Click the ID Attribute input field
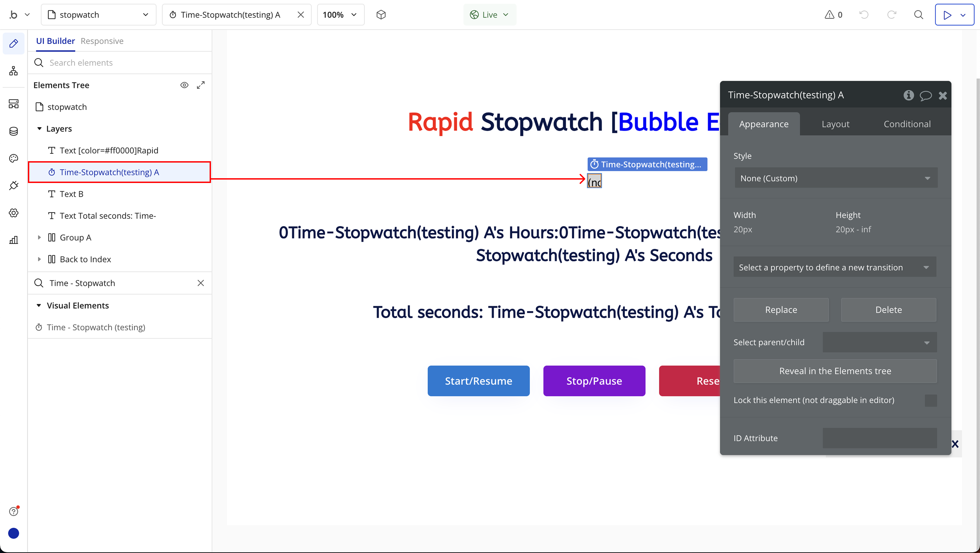This screenshot has height=553, width=980. [880, 438]
